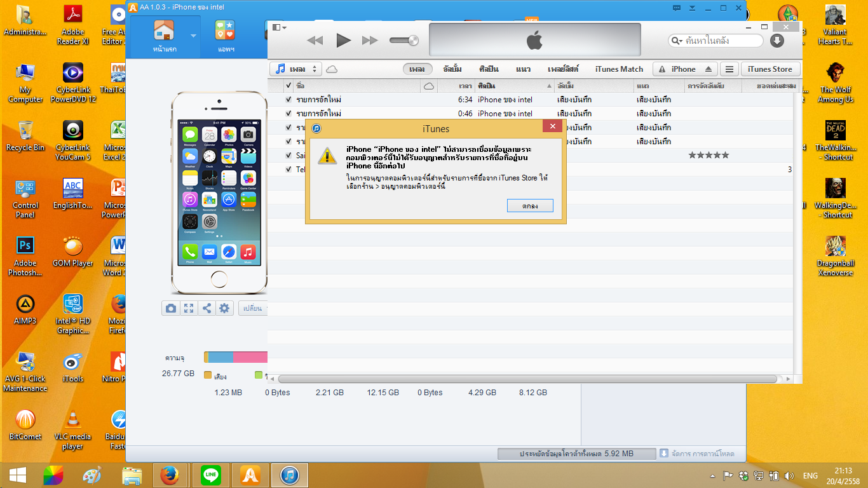Screen dimensions: 868x488
Task: Take a device screenshot with camera icon
Action: (170, 308)
